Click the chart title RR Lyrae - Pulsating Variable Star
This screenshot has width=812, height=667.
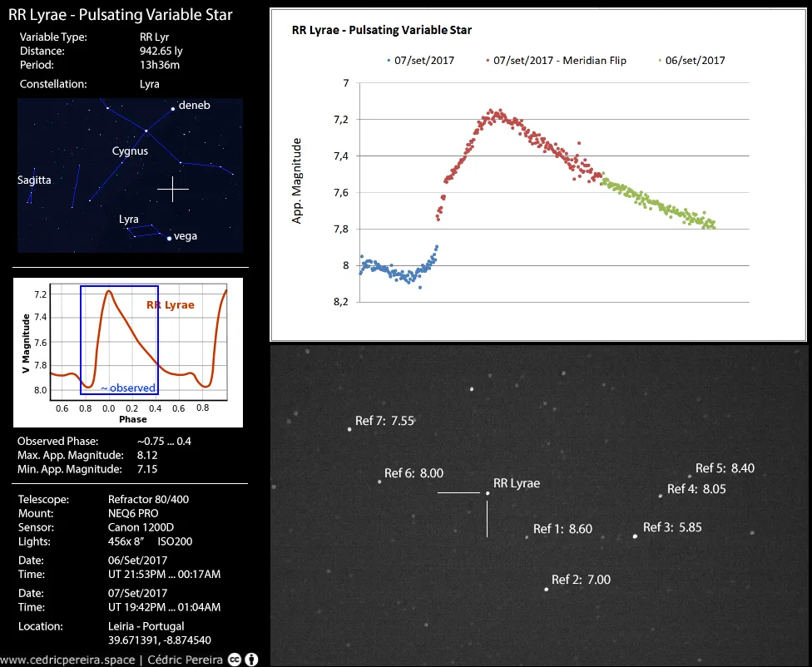[382, 30]
